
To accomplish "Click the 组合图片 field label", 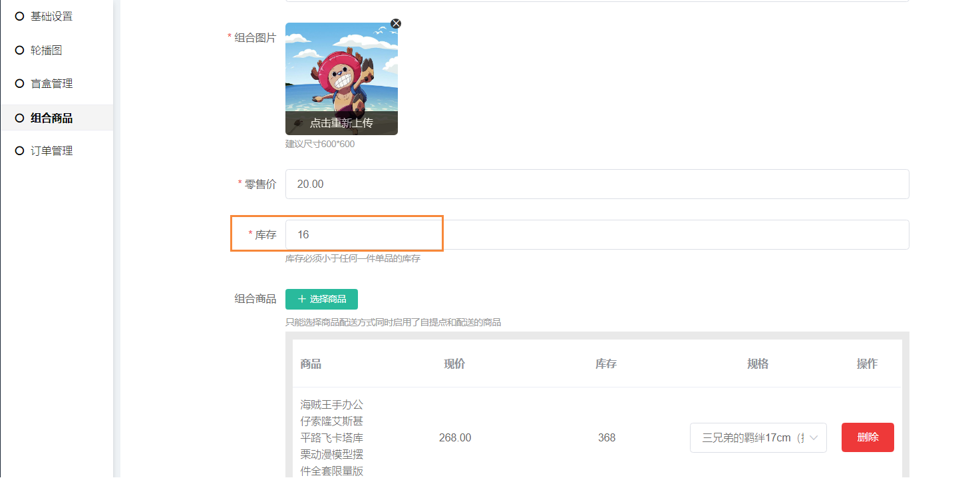I will [x=255, y=37].
